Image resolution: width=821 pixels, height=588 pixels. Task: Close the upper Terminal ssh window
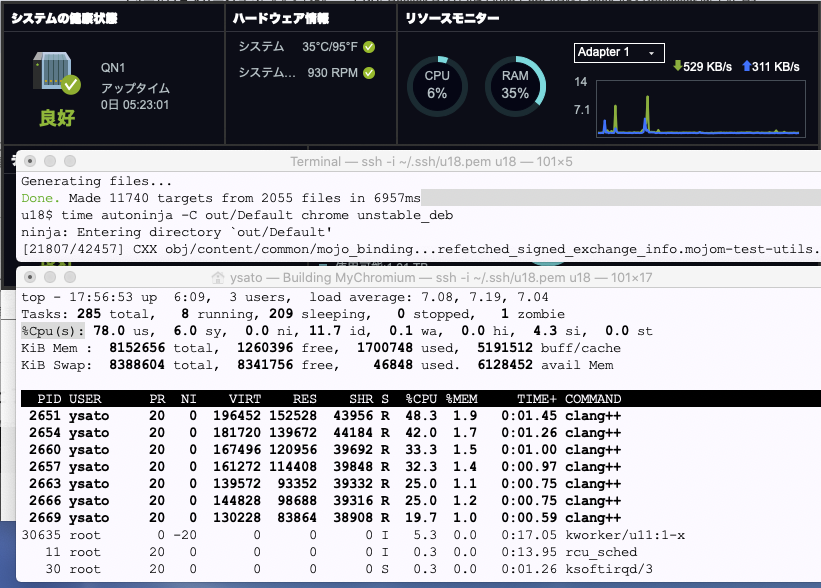[31, 161]
